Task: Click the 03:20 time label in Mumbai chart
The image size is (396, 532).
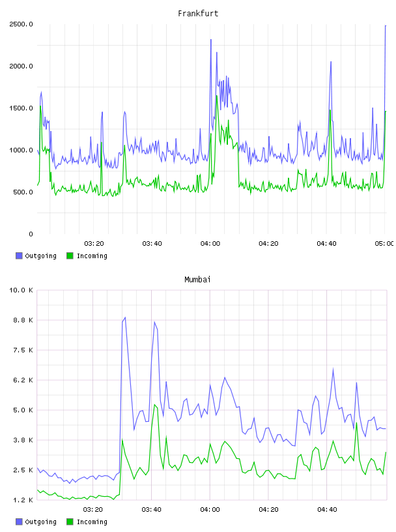Action: click(x=93, y=510)
